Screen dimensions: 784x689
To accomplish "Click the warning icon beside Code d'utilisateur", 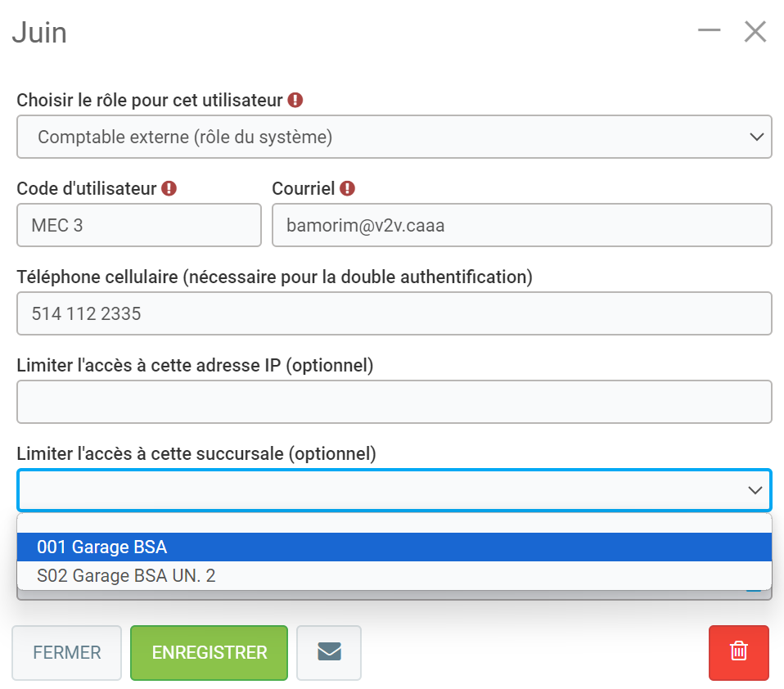I will point(169,188).
